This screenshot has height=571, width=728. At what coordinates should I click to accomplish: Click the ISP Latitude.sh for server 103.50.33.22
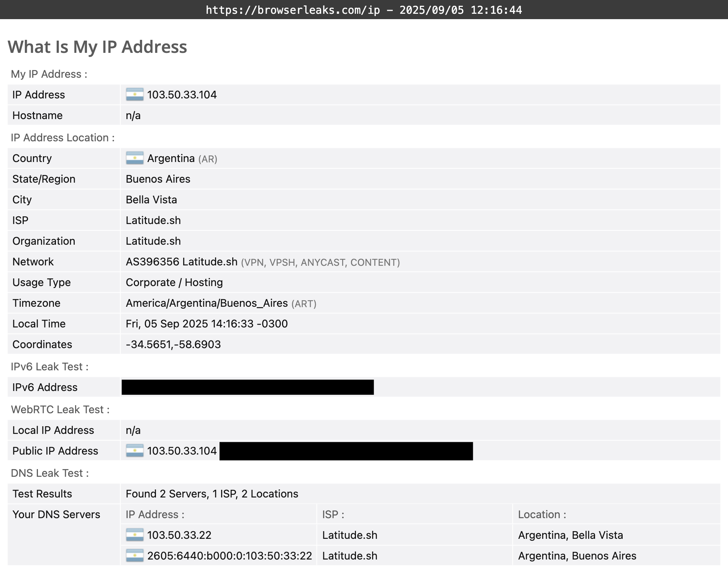click(x=350, y=535)
